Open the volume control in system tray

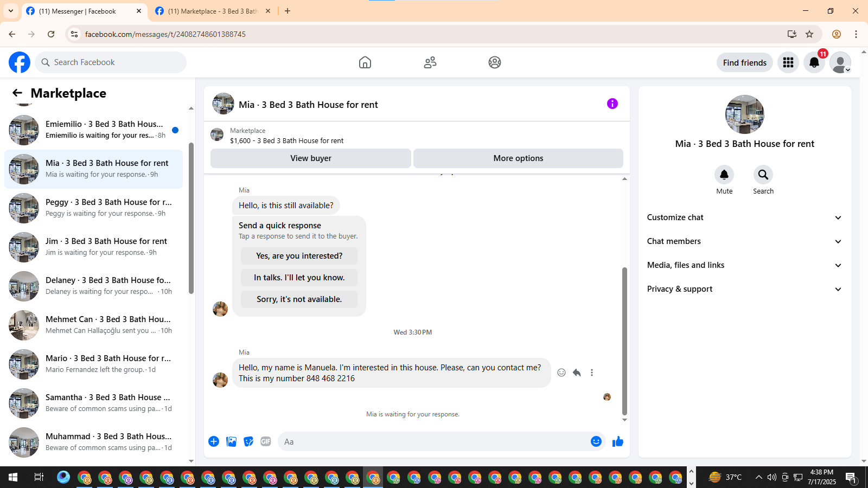tap(772, 477)
